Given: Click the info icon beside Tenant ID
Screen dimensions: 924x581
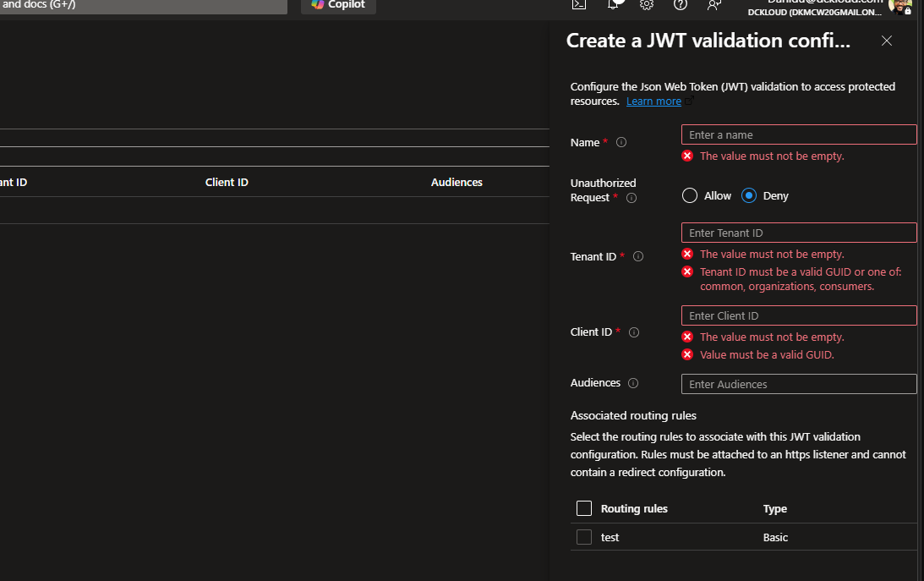Looking at the screenshot, I should click(x=638, y=256).
